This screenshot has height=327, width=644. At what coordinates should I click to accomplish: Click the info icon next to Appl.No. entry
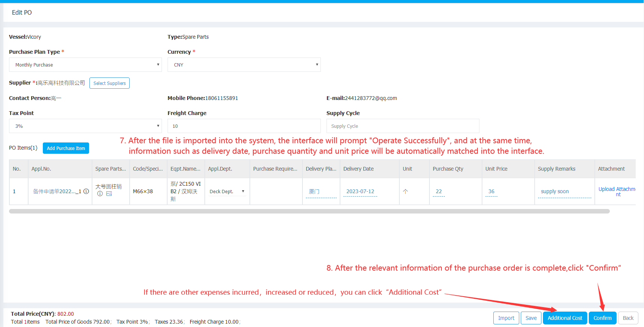[86, 191]
